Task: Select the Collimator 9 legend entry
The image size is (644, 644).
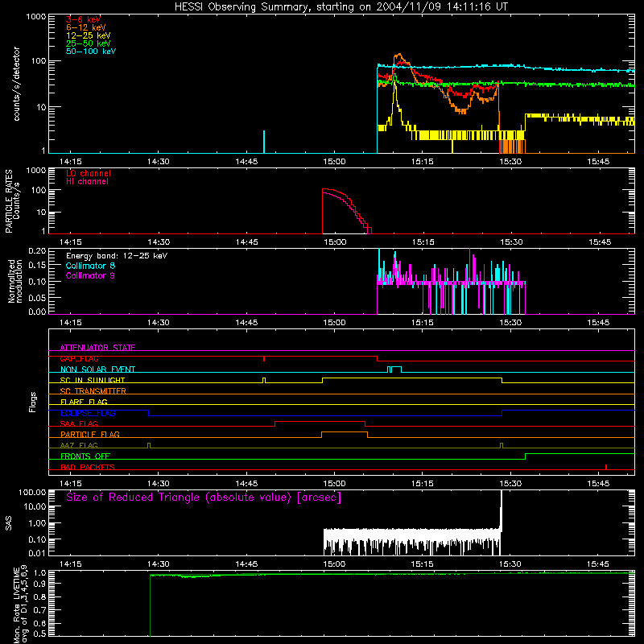Action: (90, 275)
